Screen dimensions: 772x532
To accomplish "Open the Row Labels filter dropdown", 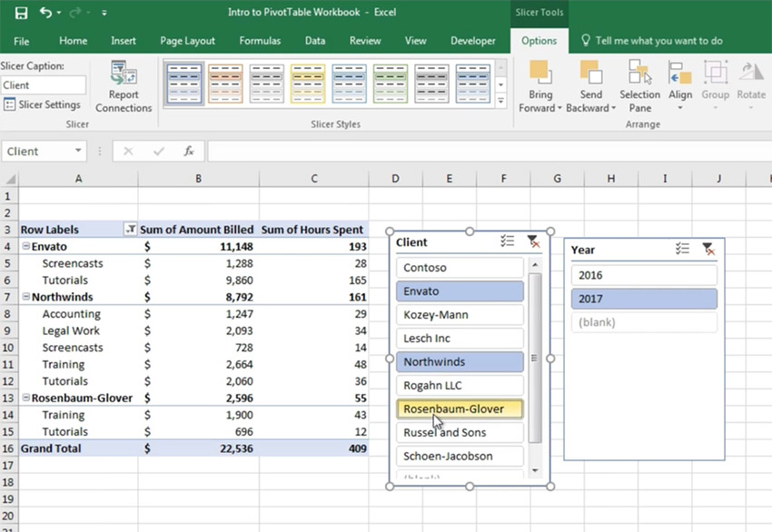I will (x=131, y=230).
